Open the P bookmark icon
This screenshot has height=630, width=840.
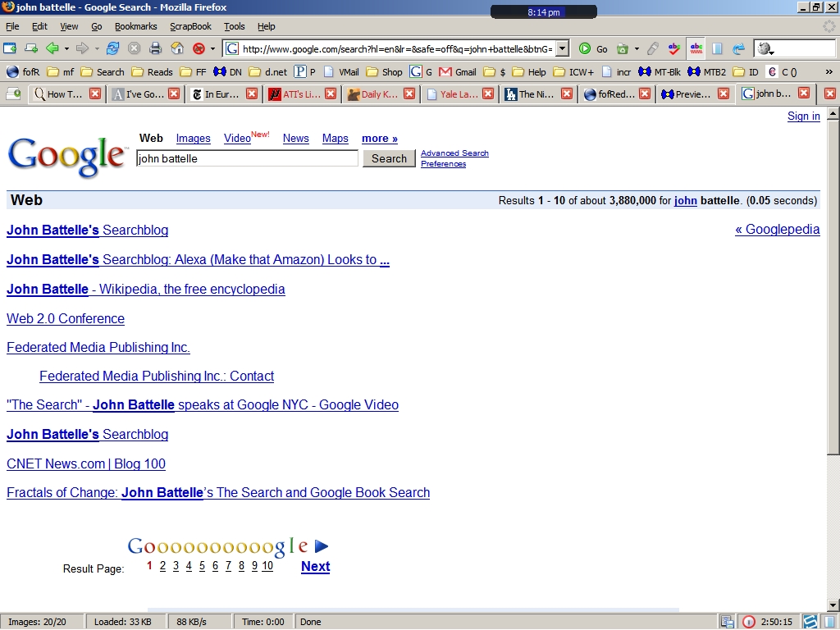pyautogui.click(x=305, y=72)
